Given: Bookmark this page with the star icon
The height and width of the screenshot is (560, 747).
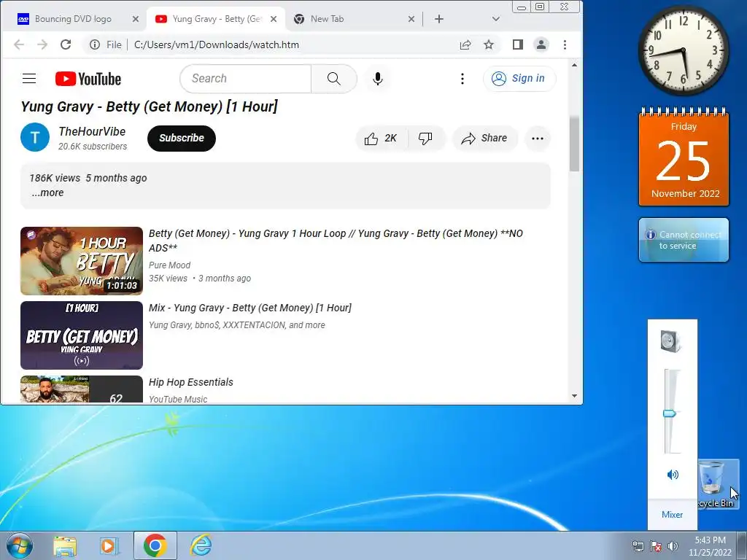Looking at the screenshot, I should [489, 44].
